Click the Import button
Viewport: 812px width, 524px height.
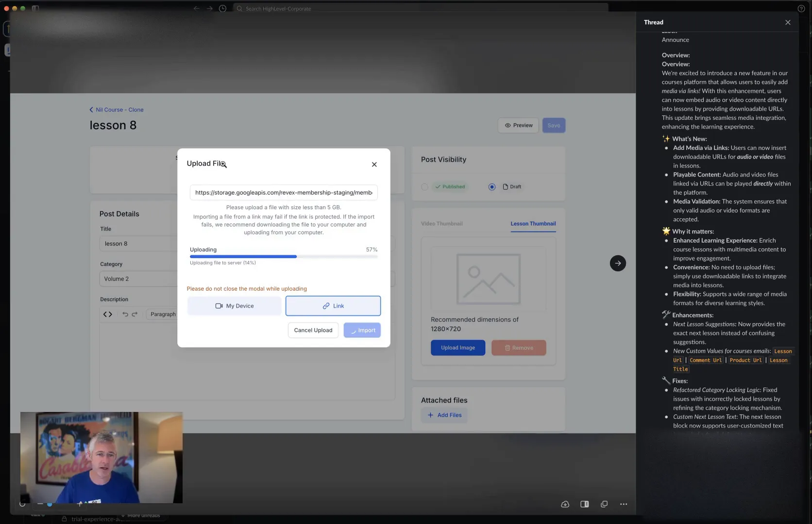click(362, 330)
